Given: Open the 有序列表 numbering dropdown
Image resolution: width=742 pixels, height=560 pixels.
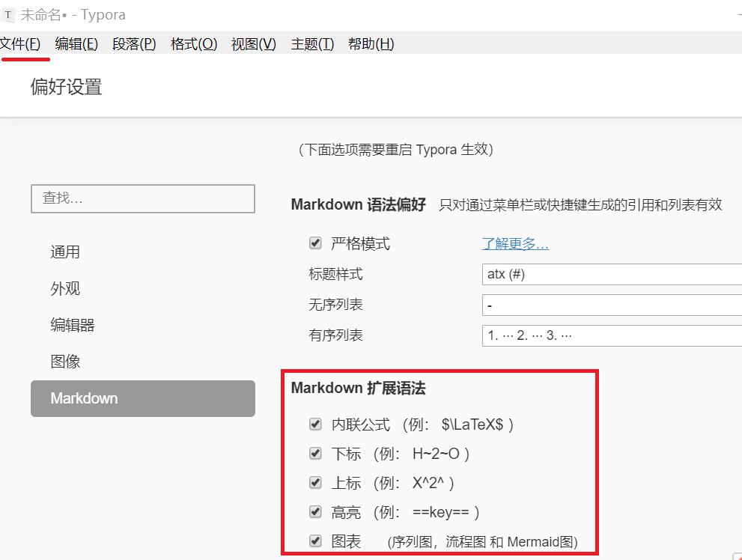Looking at the screenshot, I should (x=612, y=335).
